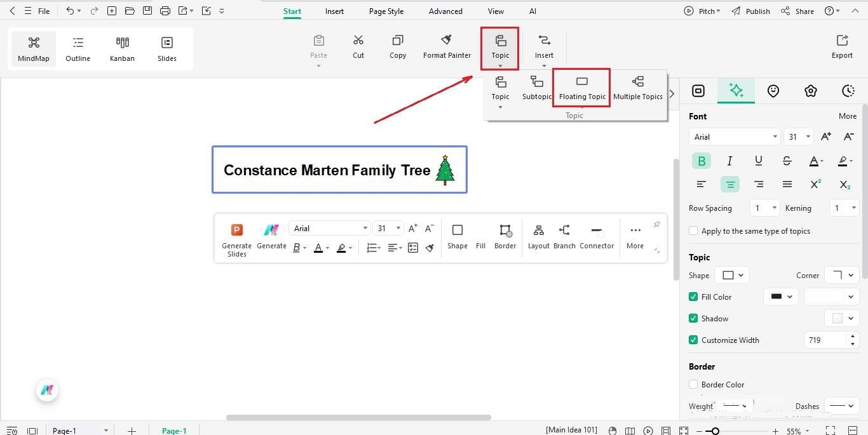This screenshot has height=435, width=868.
Task: Open the black Fill Color swatch
Action: point(780,297)
